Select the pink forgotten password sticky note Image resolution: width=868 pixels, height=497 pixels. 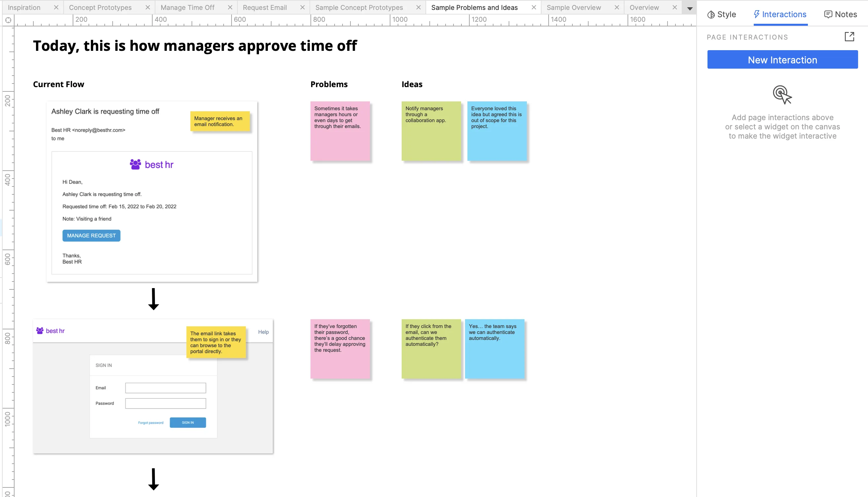pos(340,349)
